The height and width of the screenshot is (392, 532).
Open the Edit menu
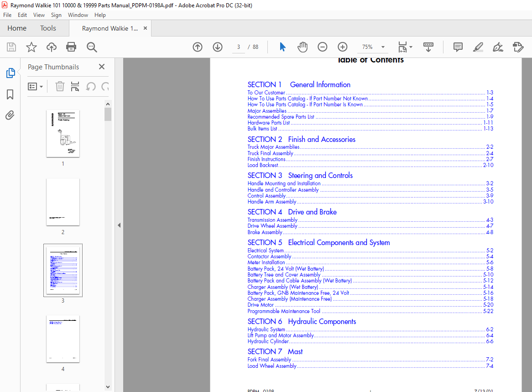[22, 15]
